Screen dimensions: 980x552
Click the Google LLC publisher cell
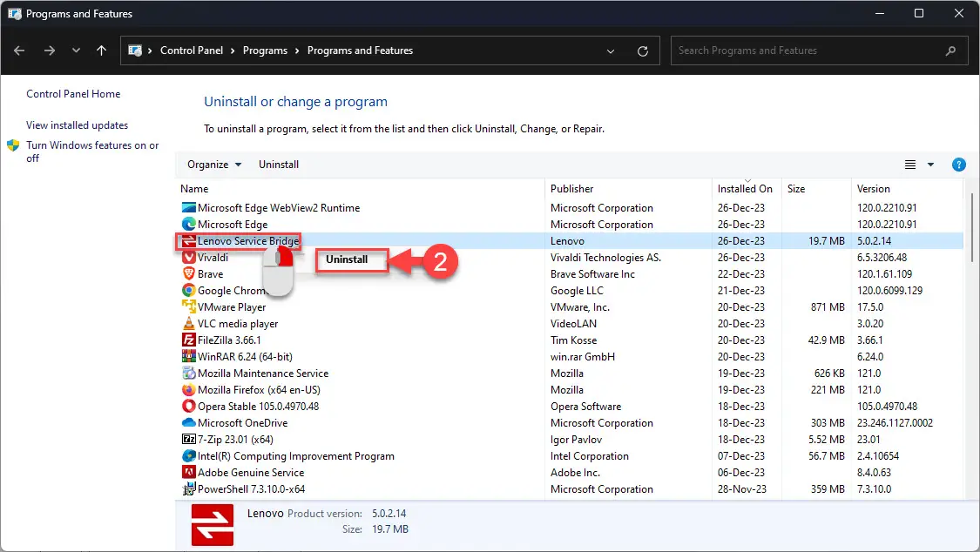coord(577,290)
